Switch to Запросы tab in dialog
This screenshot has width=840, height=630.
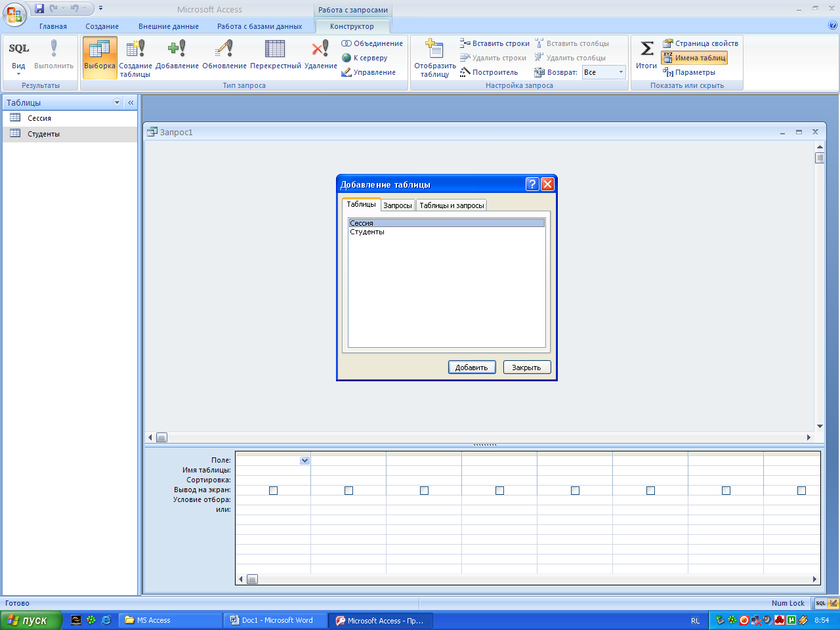(x=398, y=205)
